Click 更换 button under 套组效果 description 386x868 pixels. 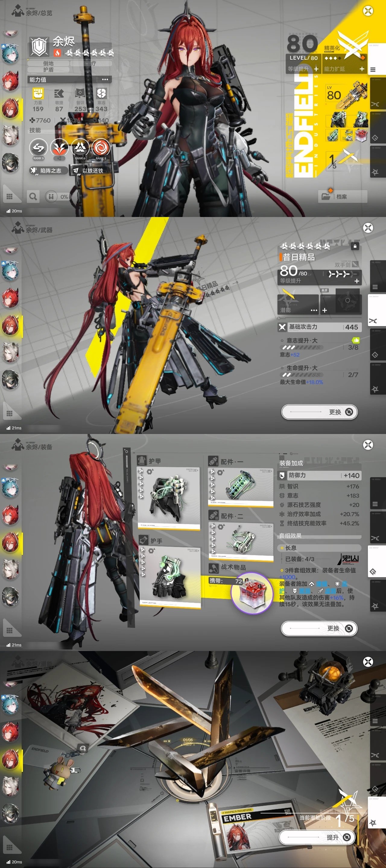pyautogui.click(x=319, y=628)
